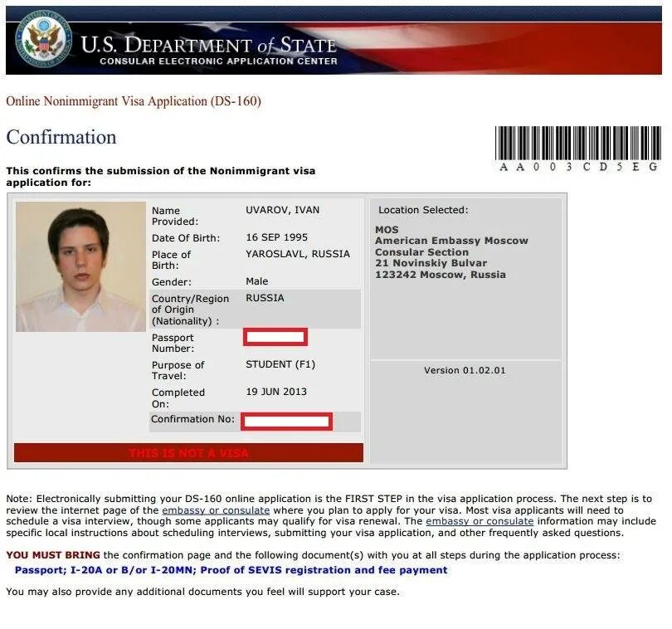
Task: Click the redacted Passport Number box
Action: [275, 337]
